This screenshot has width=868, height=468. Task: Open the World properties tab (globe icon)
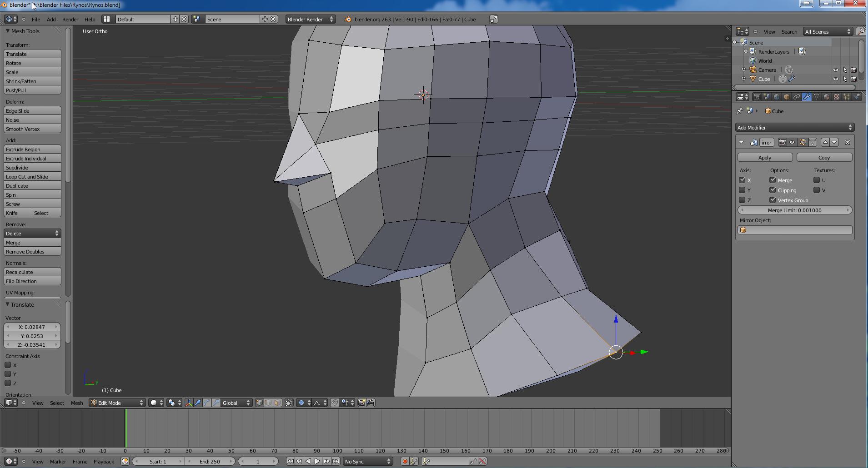777,97
